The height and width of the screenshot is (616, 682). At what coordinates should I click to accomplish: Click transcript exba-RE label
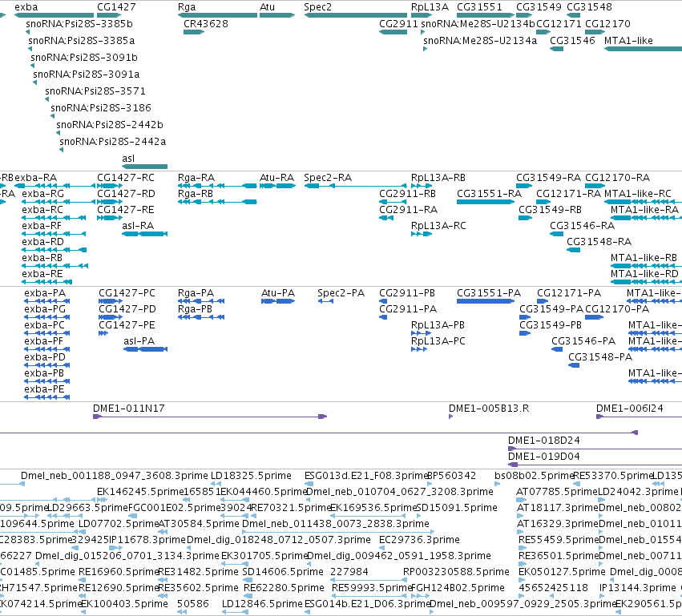click(x=42, y=274)
